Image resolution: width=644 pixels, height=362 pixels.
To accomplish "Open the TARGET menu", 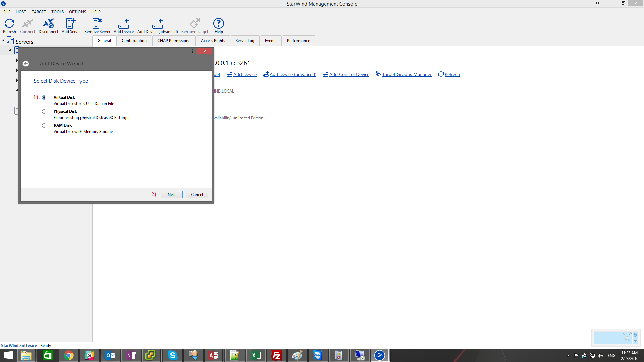I will pos(39,12).
